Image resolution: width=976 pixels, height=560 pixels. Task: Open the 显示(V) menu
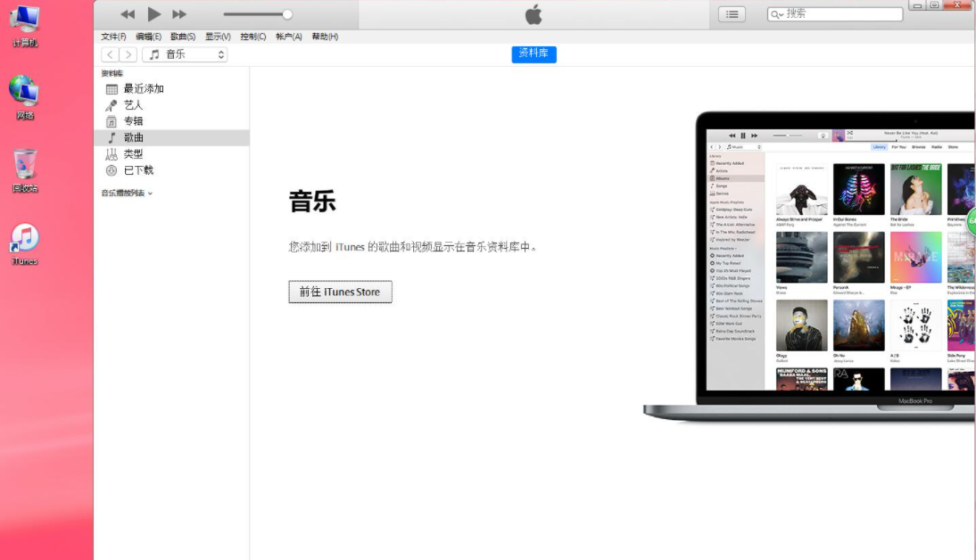pos(218,37)
